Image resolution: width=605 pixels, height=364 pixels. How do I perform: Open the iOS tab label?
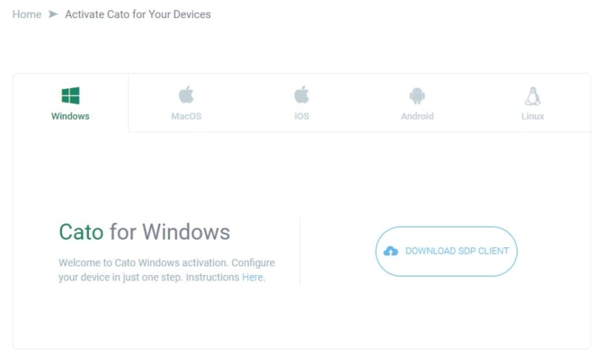[x=302, y=117]
